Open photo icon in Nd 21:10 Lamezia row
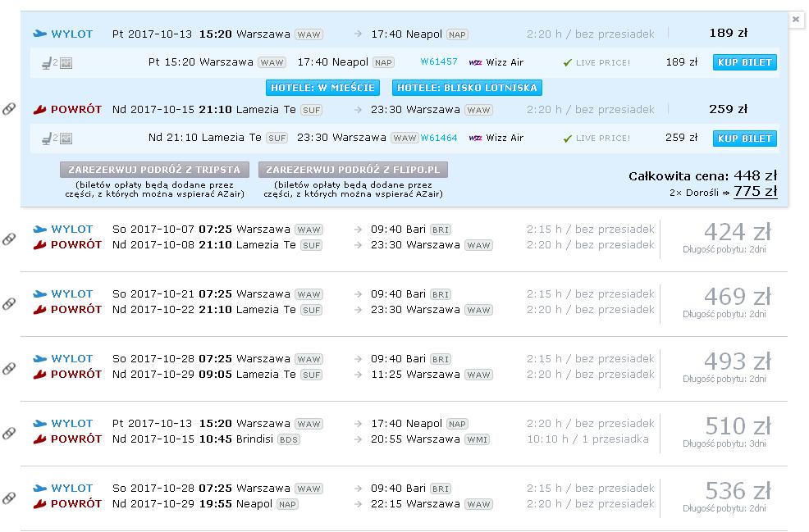Viewport: 809px width, 532px height. click(x=66, y=139)
